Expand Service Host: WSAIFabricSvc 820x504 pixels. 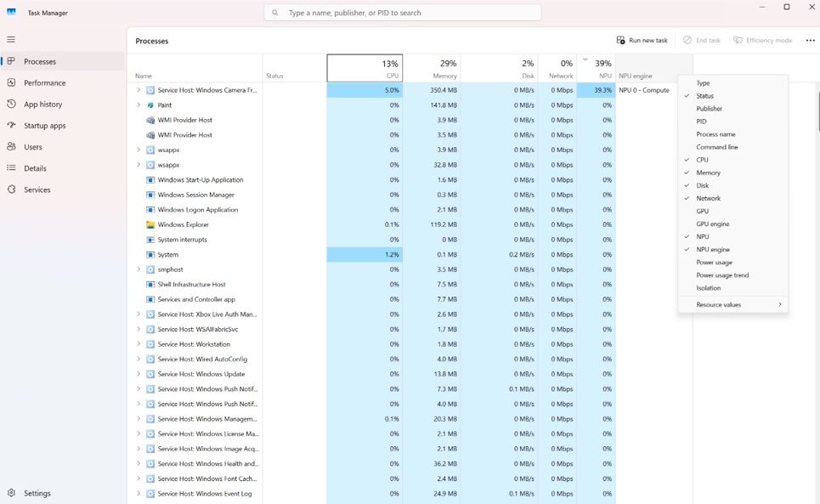139,330
